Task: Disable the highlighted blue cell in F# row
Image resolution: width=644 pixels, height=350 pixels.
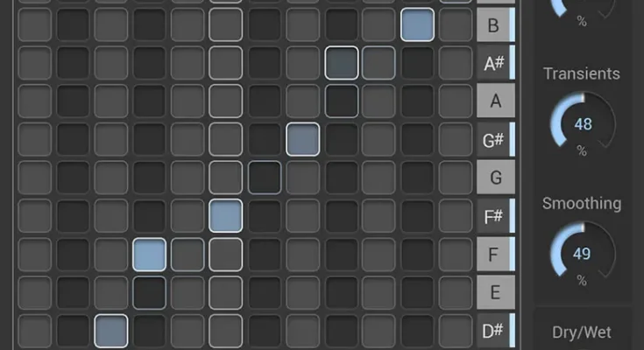Action: [225, 216]
